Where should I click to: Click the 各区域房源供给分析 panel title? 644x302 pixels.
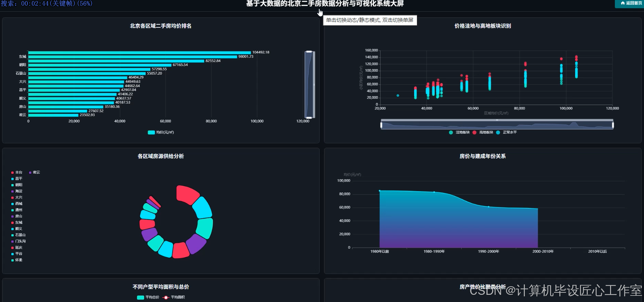161,156
